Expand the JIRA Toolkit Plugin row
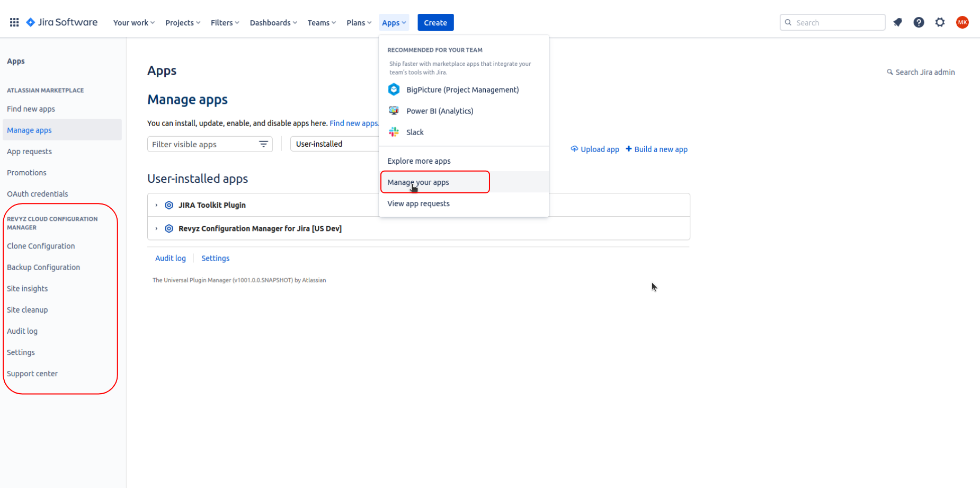 (x=156, y=205)
